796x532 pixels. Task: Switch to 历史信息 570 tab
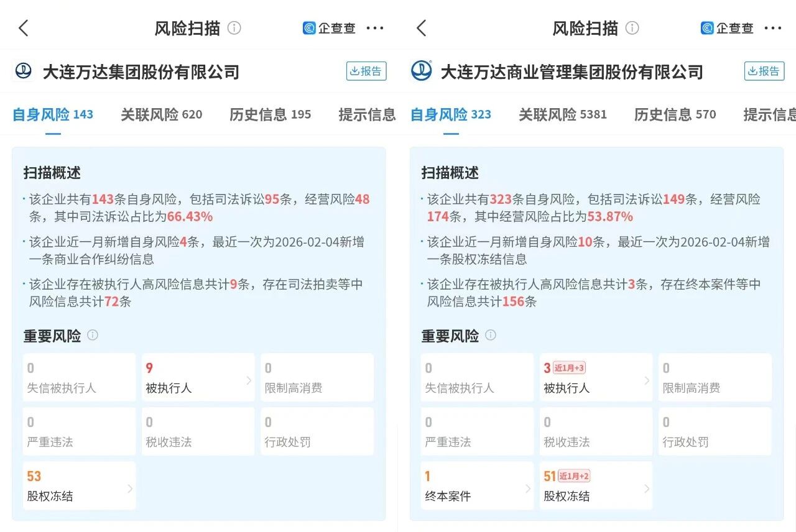pos(675,114)
